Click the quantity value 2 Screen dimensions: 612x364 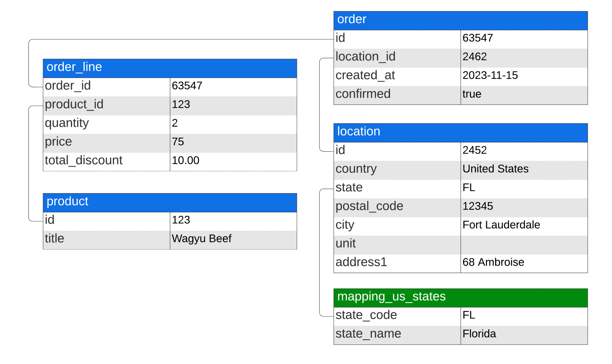click(x=175, y=123)
